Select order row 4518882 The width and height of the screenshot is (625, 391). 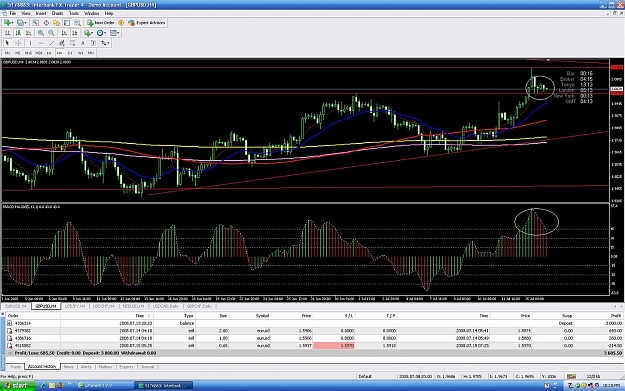[314, 346]
